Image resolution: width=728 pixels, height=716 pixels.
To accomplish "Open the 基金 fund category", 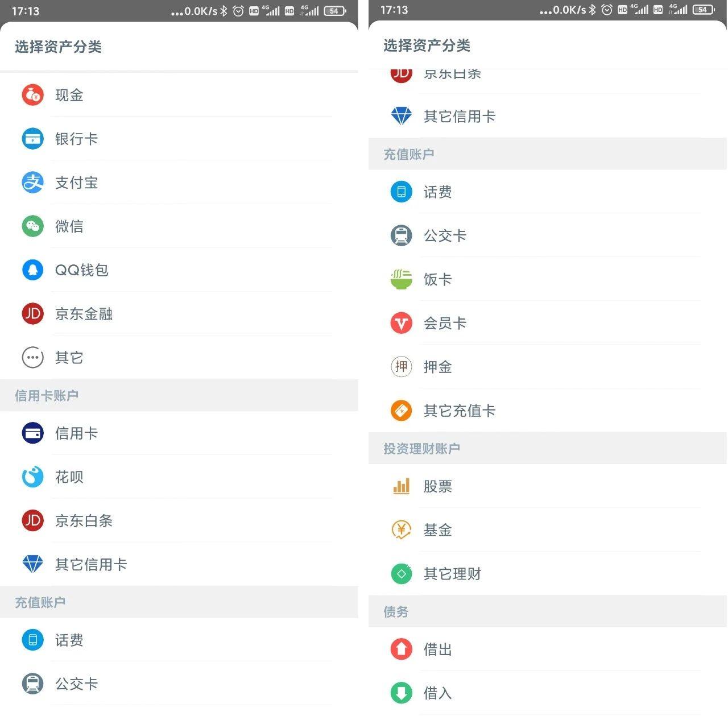I will coord(548,530).
